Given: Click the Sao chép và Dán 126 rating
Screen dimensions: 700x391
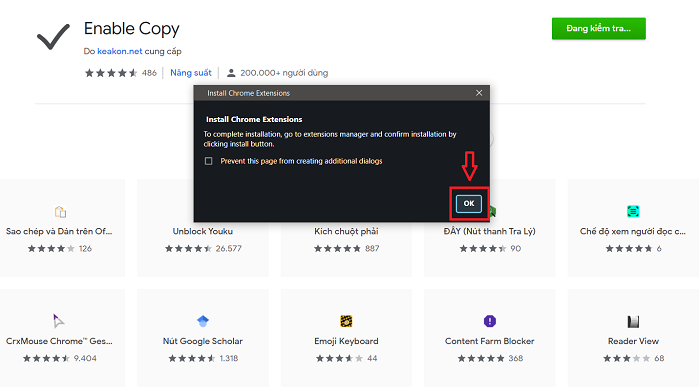Looking at the screenshot, I should tap(59, 249).
